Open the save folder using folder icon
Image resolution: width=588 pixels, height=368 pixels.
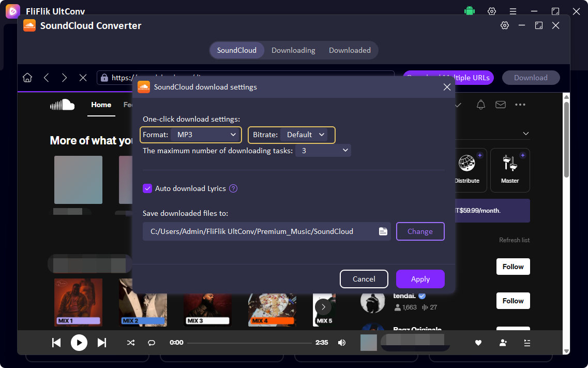tap(383, 231)
